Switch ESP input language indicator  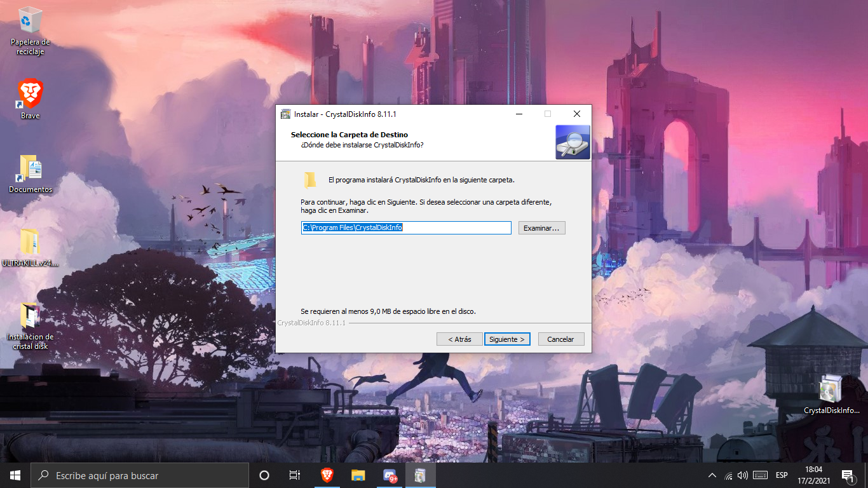tap(782, 475)
